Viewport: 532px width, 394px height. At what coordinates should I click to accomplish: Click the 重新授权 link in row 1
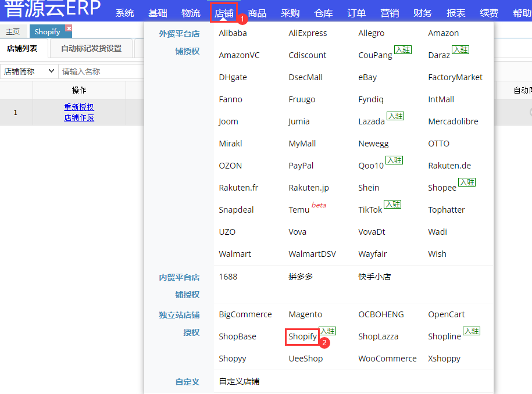click(79, 107)
